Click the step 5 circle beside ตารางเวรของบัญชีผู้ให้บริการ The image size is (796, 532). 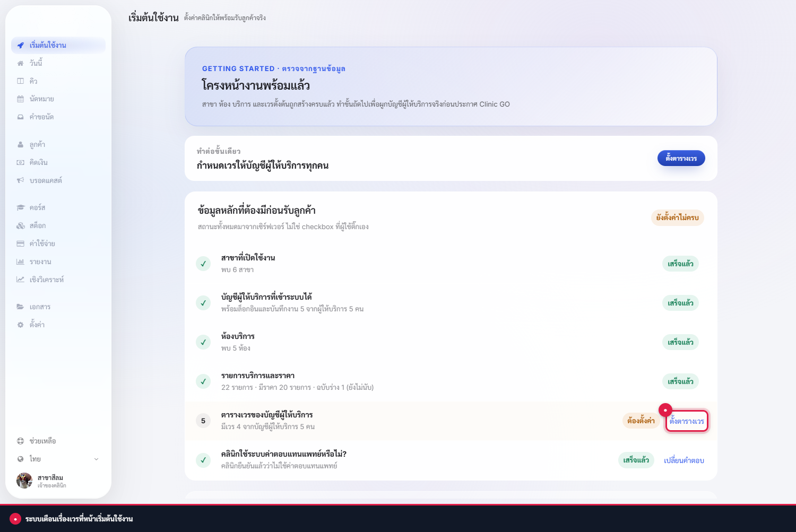click(x=203, y=421)
